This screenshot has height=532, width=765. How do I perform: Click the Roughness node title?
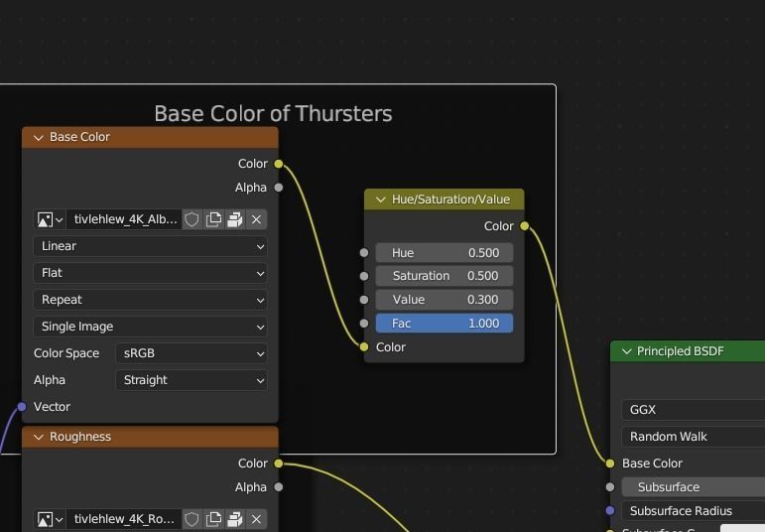tap(80, 437)
